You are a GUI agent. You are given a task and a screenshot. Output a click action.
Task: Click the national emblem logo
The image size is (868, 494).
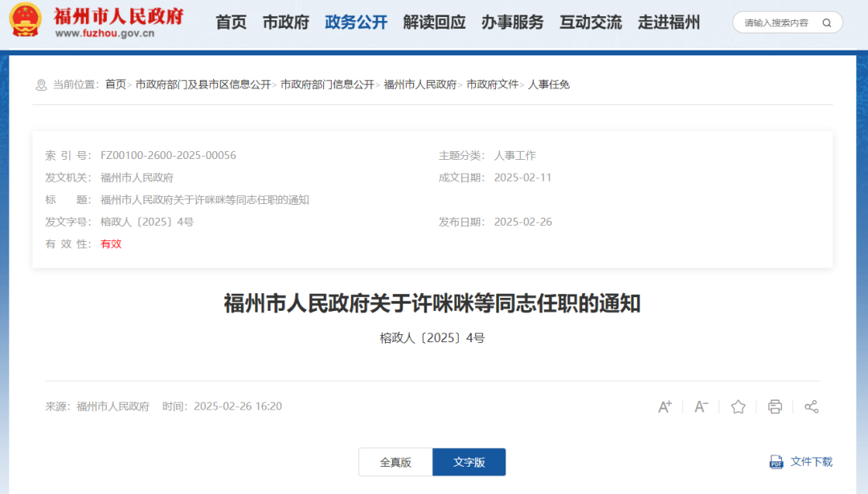[26, 22]
